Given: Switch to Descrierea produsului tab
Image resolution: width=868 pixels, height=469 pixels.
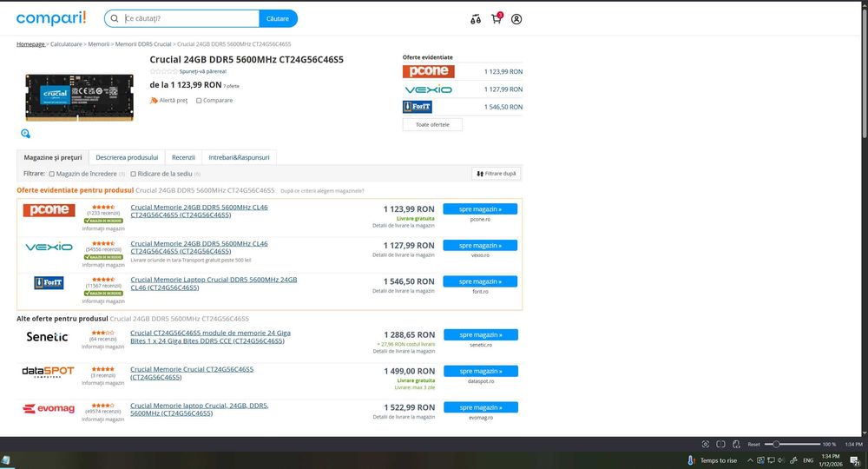Looking at the screenshot, I should tap(127, 157).
